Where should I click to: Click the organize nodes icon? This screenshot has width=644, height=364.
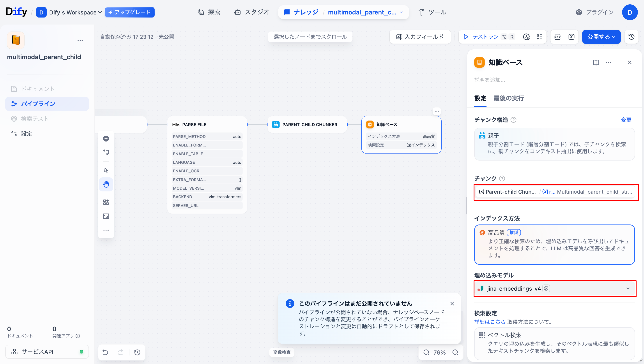106,202
